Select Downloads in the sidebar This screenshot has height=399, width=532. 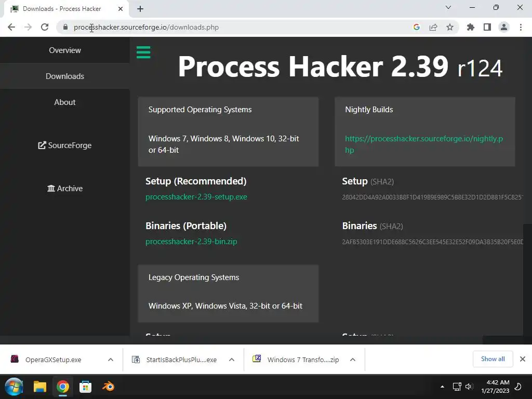pyautogui.click(x=65, y=76)
